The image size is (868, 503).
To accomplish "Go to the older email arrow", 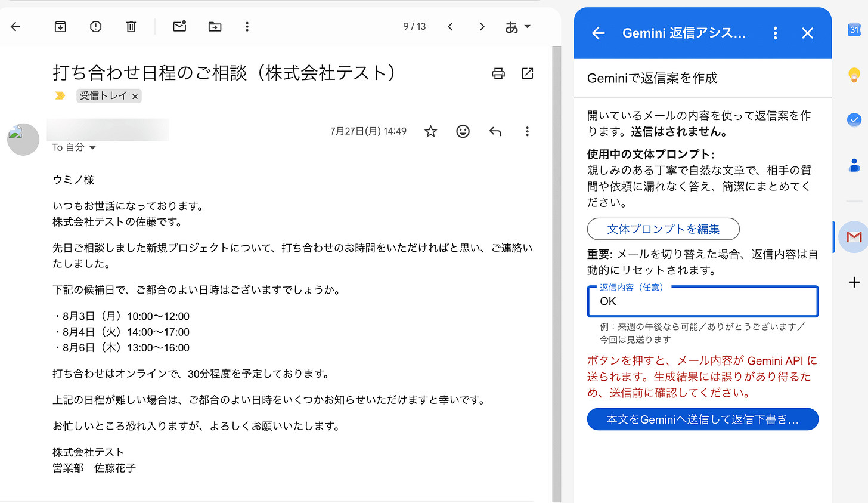I will coord(482,26).
